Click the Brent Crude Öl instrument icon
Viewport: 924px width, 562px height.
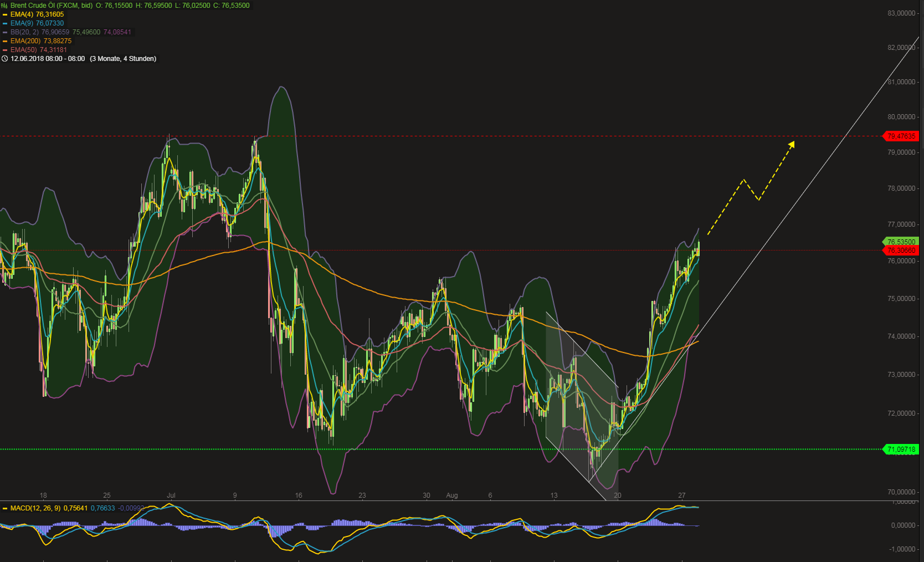[x=4, y=5]
